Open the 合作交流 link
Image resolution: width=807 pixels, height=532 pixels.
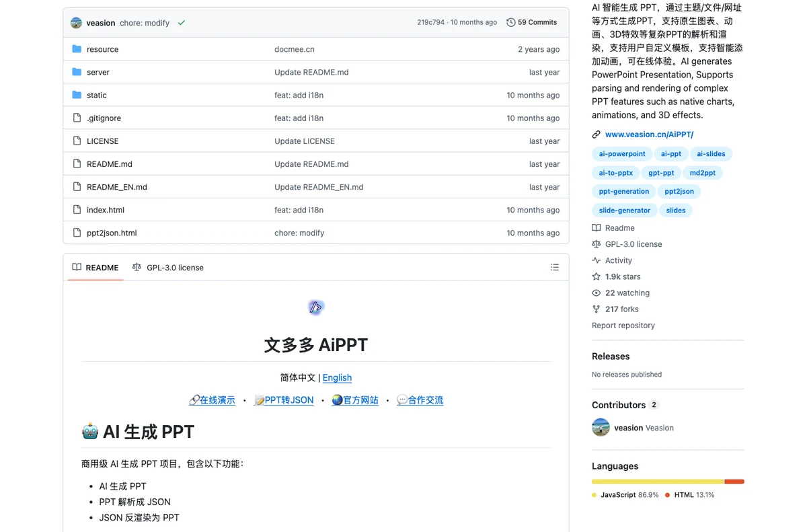(420, 400)
